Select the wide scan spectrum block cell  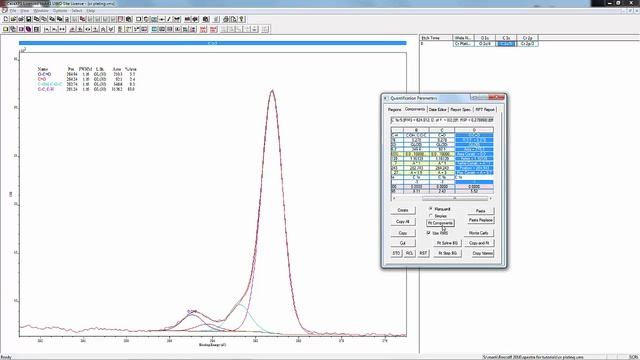click(x=464, y=43)
